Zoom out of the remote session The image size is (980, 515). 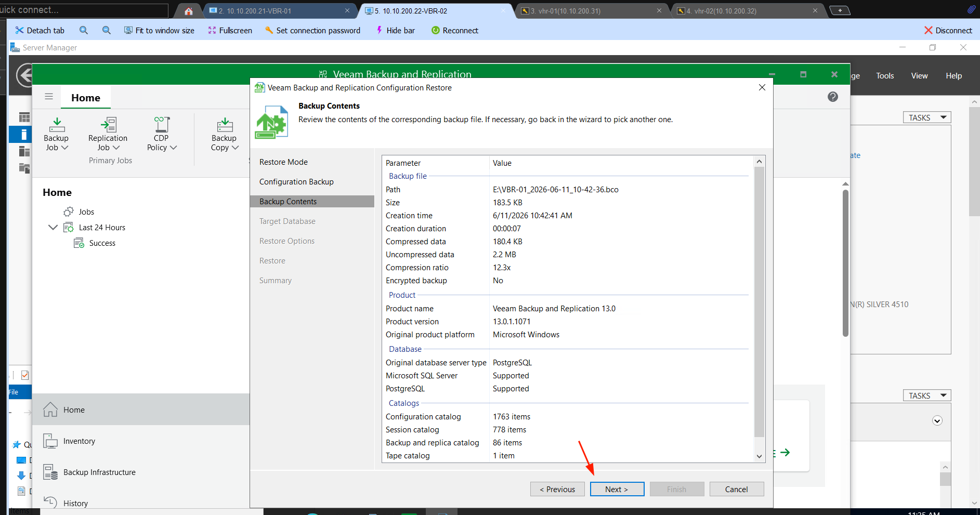click(x=107, y=31)
